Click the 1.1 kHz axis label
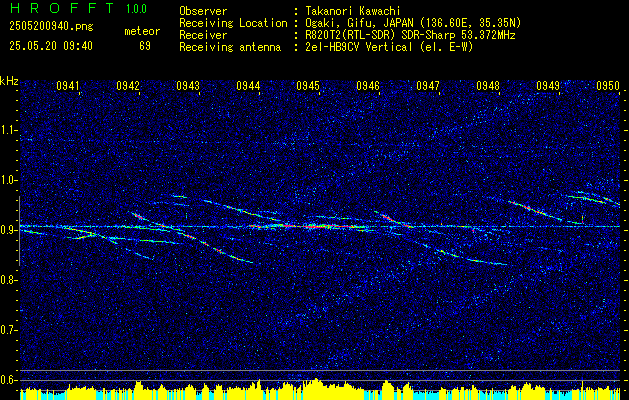 pos(8,130)
